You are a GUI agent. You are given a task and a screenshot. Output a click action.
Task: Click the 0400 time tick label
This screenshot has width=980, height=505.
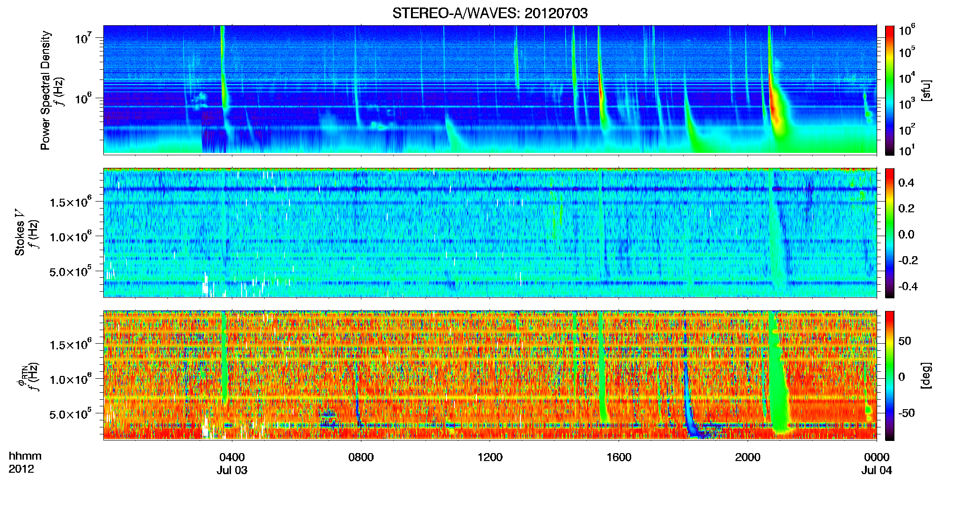click(232, 457)
